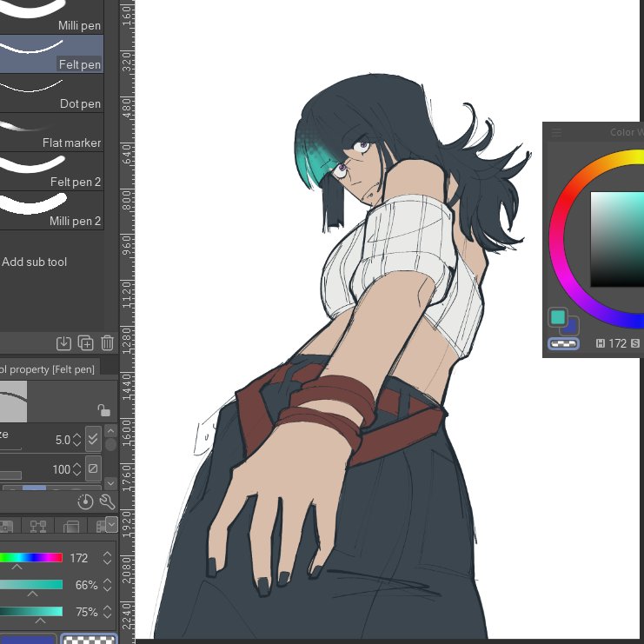
Task: Adjust opacity stepper showing 100
Action: (76, 469)
